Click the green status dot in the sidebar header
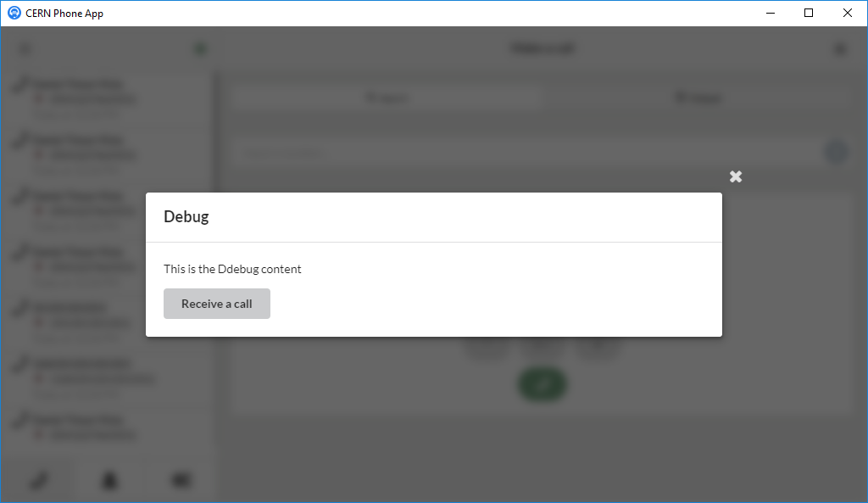This screenshot has width=868, height=503. pyautogui.click(x=200, y=49)
